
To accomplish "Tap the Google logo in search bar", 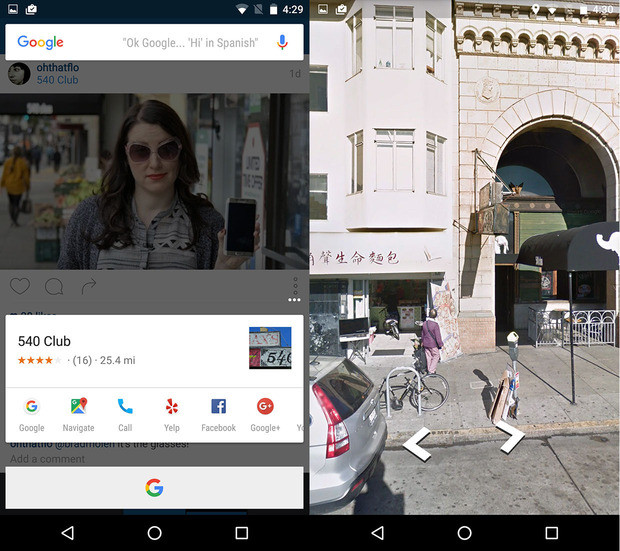I will click(x=40, y=42).
